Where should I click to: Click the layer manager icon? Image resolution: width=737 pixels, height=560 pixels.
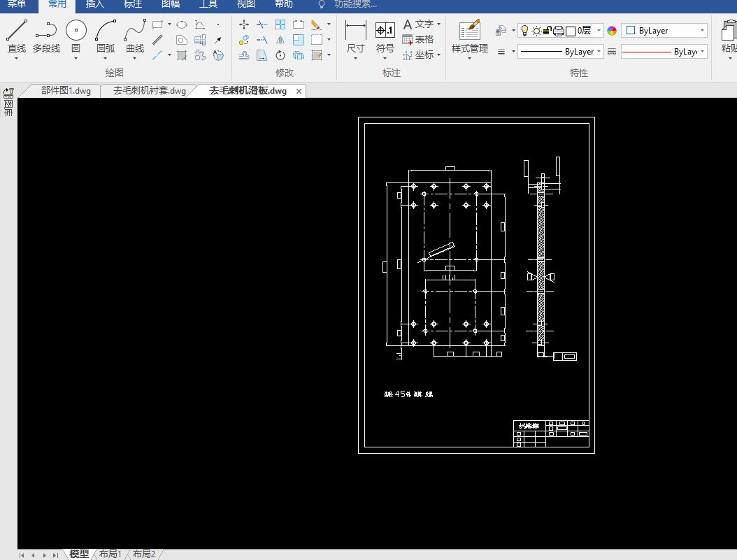(x=501, y=31)
